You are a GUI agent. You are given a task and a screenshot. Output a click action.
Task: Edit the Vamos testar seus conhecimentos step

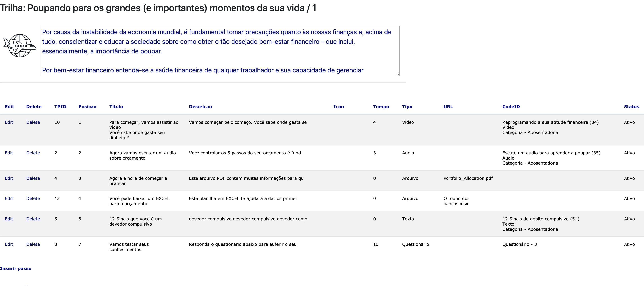[x=9, y=244]
